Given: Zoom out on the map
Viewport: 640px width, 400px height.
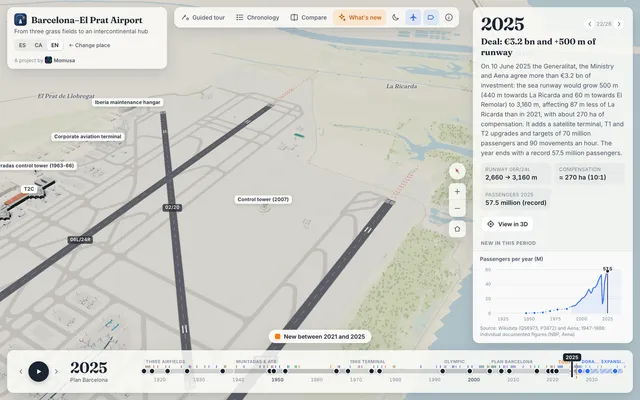Looking at the screenshot, I should tap(457, 209).
